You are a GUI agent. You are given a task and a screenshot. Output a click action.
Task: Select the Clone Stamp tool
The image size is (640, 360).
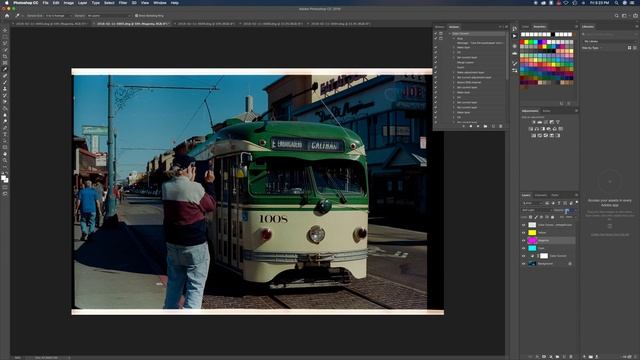pyautogui.click(x=5, y=89)
